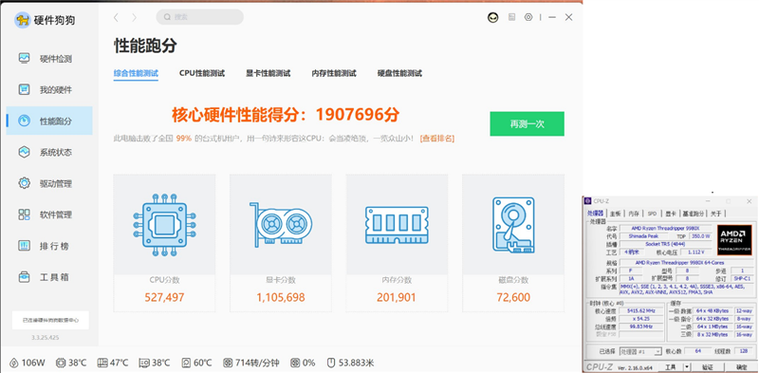
Task: Select 处理器 tab in CPU-Z
Action: pyautogui.click(x=595, y=213)
